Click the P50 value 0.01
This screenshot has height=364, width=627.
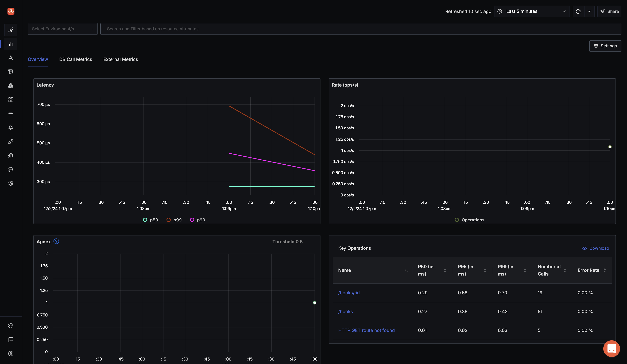pos(422,330)
